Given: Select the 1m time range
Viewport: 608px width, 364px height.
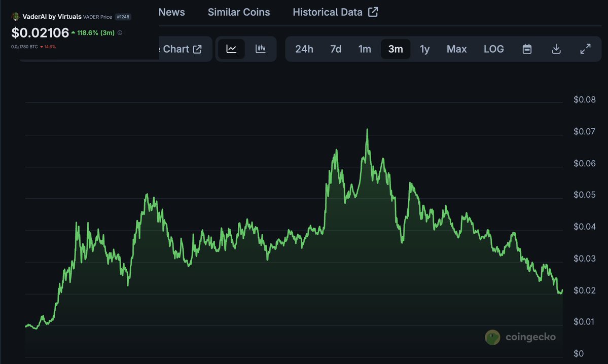Looking at the screenshot, I should (365, 49).
